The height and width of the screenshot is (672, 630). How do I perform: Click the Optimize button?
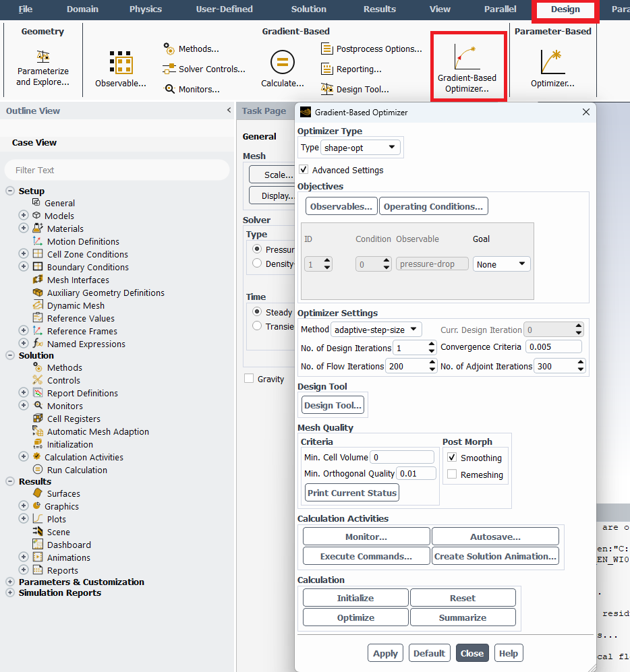click(x=355, y=617)
